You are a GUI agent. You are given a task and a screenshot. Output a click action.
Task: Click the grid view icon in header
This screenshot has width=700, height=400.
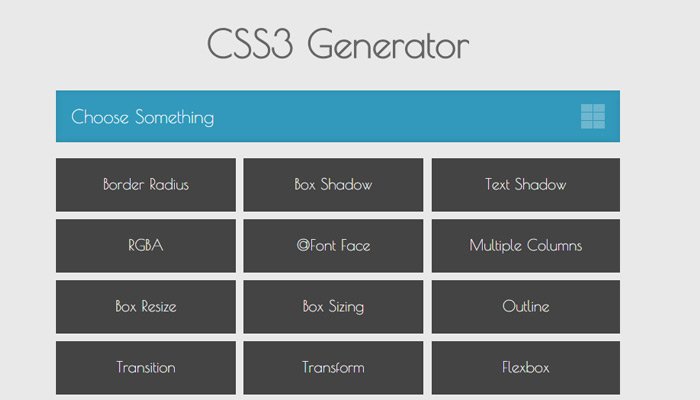(593, 117)
